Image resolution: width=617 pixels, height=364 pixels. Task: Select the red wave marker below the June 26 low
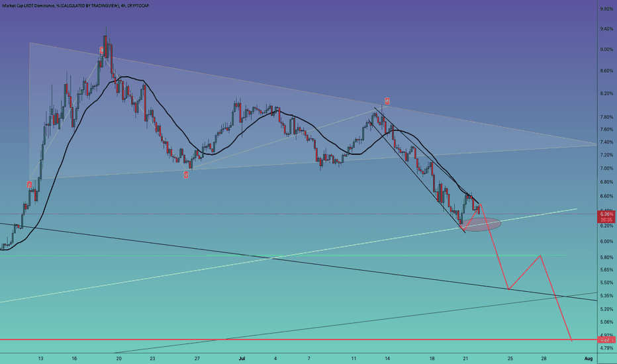click(186, 175)
